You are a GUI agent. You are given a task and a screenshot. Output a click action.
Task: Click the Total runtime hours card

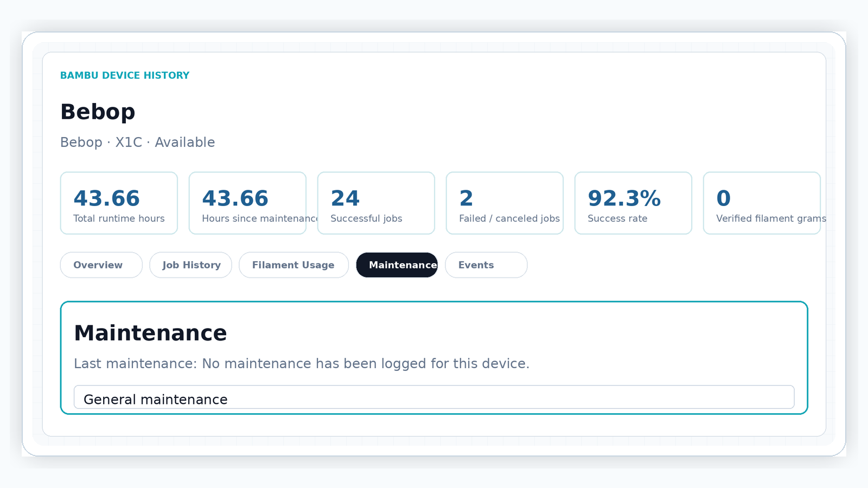coord(119,203)
